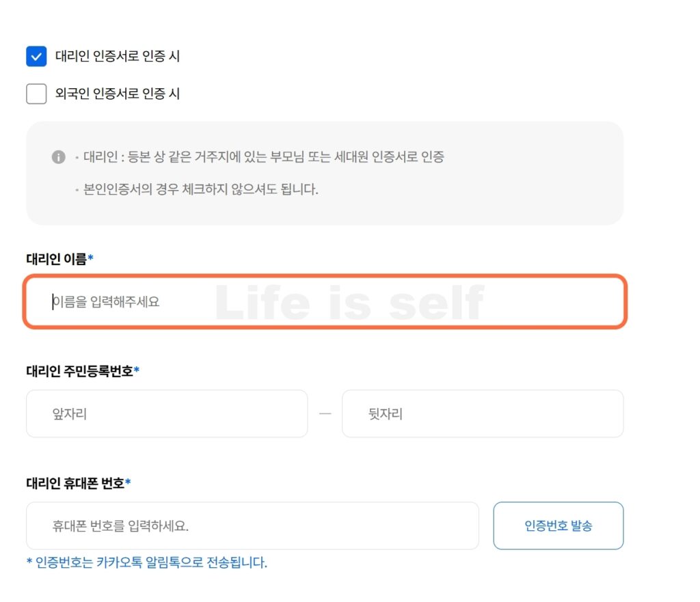Click the info icon in the gray notice box
Viewport: 700px width, 602px height.
pos(59,157)
